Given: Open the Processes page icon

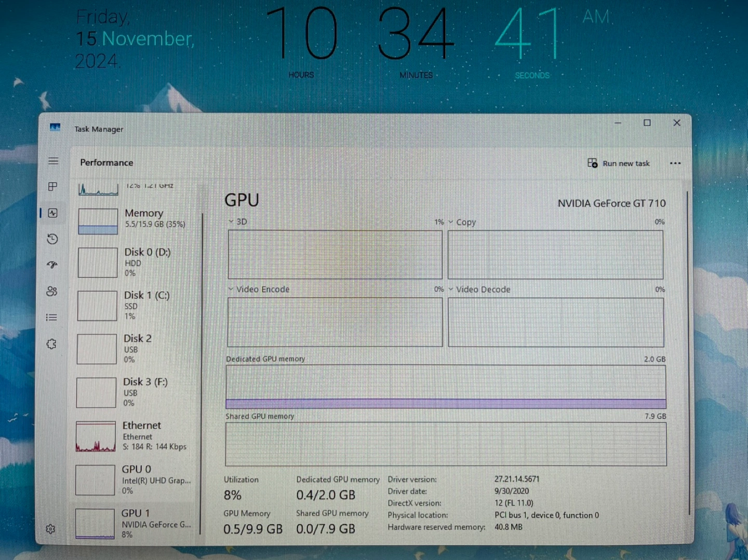Looking at the screenshot, I should click(x=52, y=186).
